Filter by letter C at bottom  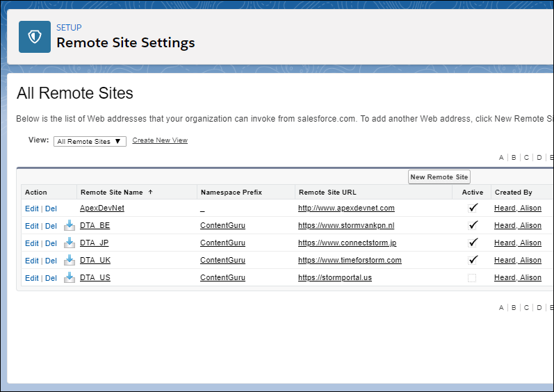click(526, 308)
